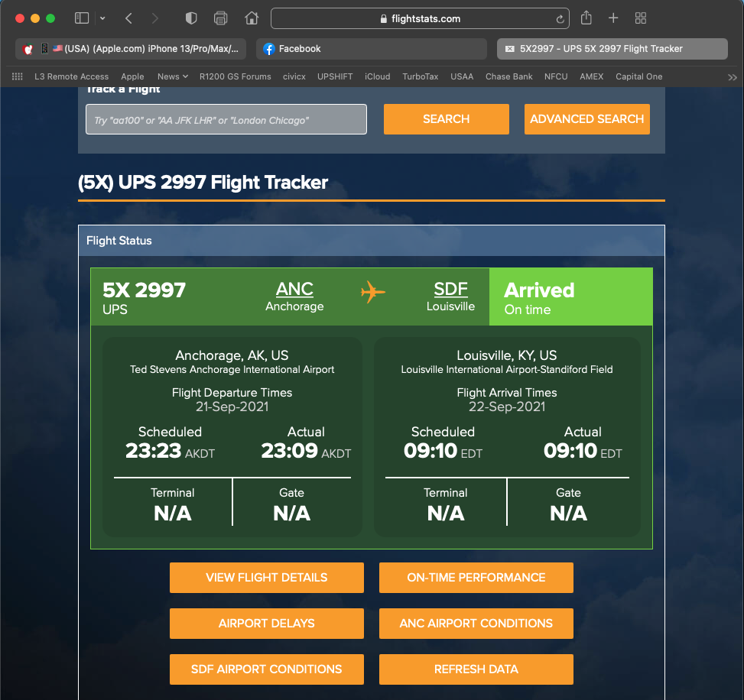Image resolution: width=744 pixels, height=700 pixels.
Task: Open the civicx bookmark
Action: (294, 76)
